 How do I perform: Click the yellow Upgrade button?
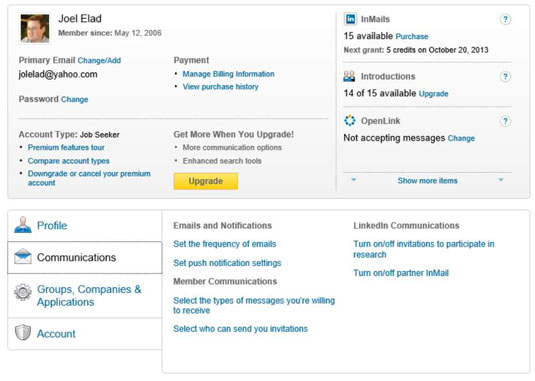point(206,181)
